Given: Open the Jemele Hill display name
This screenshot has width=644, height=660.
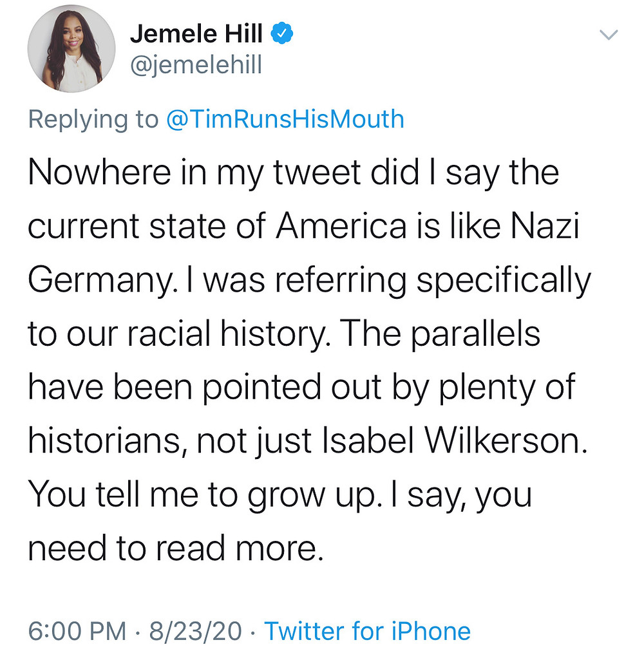Looking at the screenshot, I should click(x=196, y=33).
